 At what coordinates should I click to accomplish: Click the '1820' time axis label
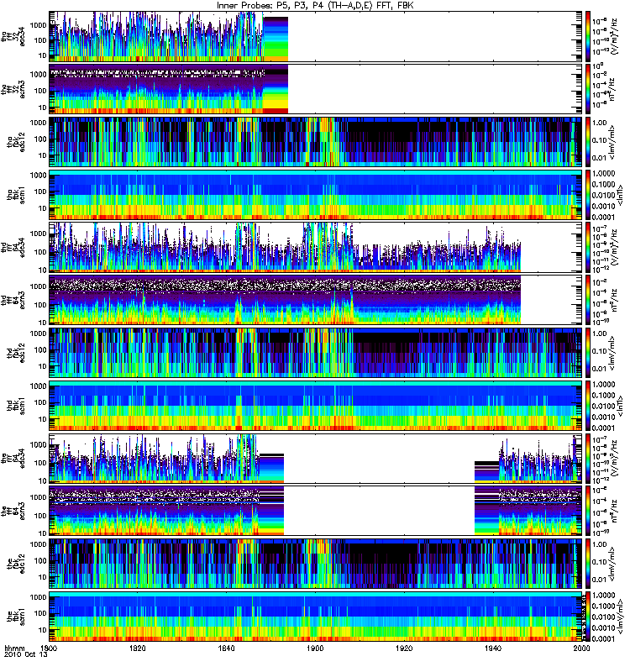coord(138,648)
